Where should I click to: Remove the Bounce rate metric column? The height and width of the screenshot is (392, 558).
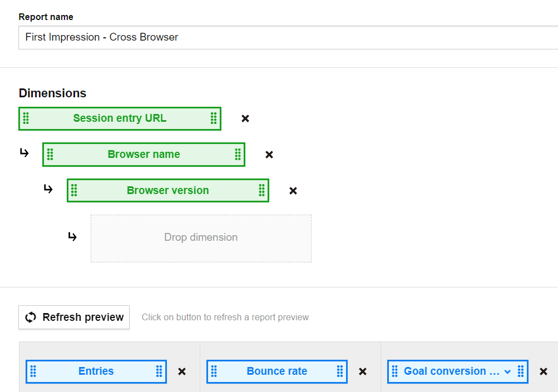click(x=363, y=371)
